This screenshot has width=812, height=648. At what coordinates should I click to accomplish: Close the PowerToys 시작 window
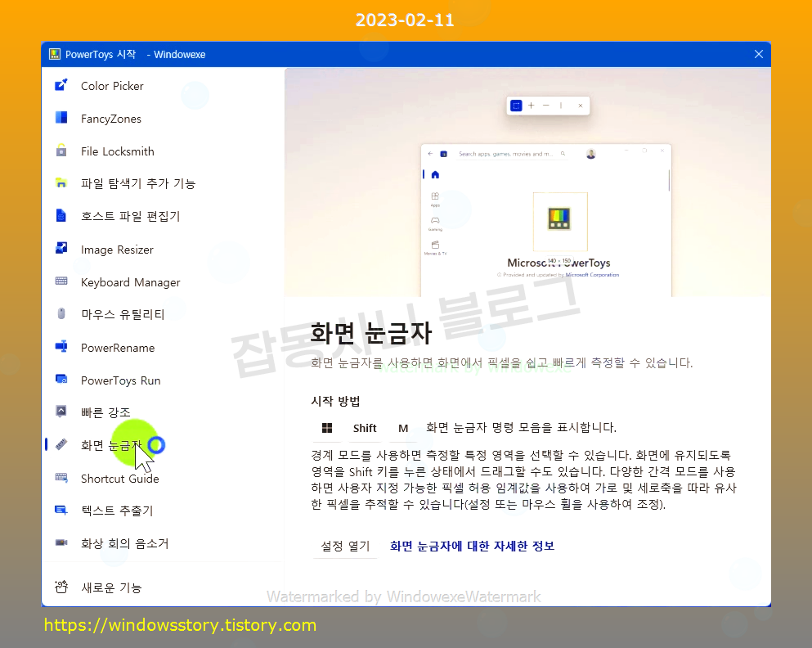tap(759, 54)
